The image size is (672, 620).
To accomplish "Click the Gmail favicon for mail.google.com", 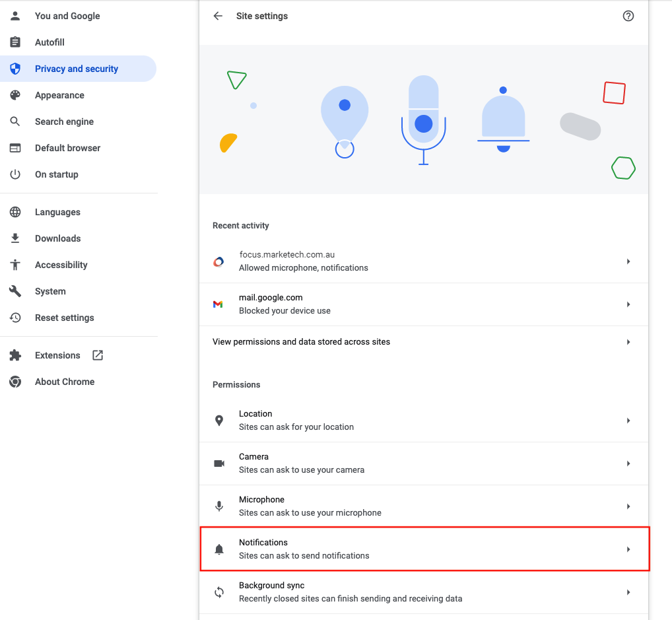I will pos(218,304).
